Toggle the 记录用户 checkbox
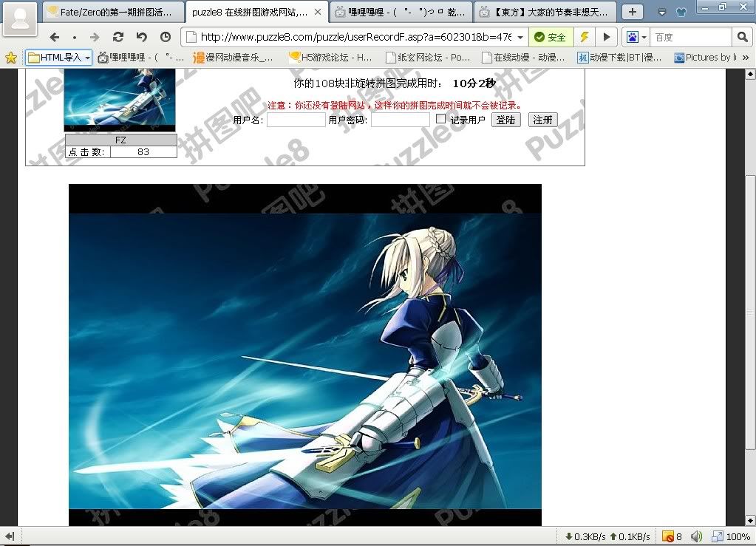Screen dimensions: 756x546 (440, 118)
